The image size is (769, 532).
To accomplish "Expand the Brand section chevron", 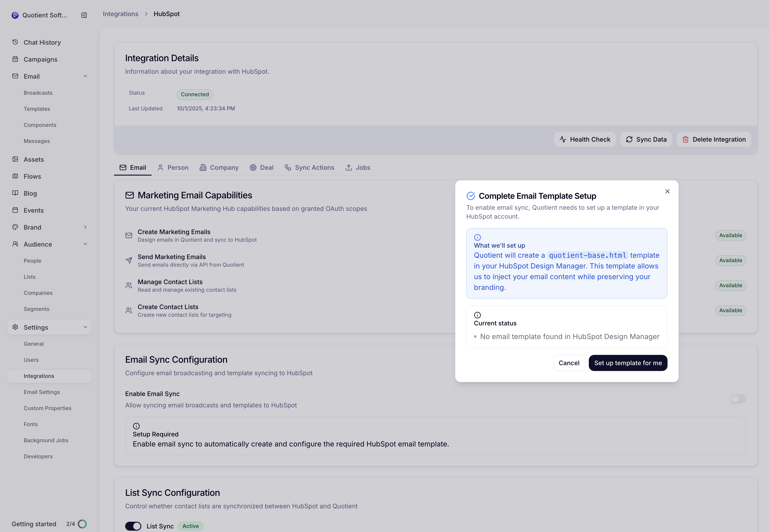I will 86,227.
